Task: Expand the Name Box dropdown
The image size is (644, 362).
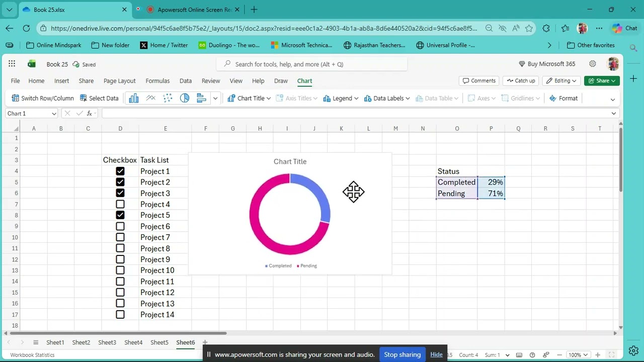Action: pyautogui.click(x=54, y=114)
